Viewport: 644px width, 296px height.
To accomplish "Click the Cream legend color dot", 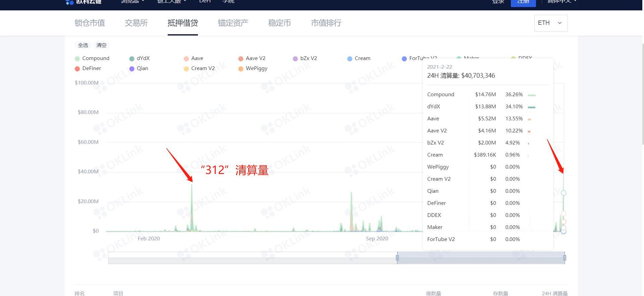I will pos(350,59).
